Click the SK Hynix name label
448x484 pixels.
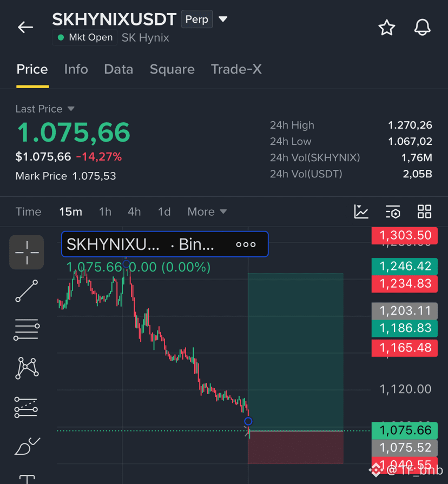click(145, 38)
